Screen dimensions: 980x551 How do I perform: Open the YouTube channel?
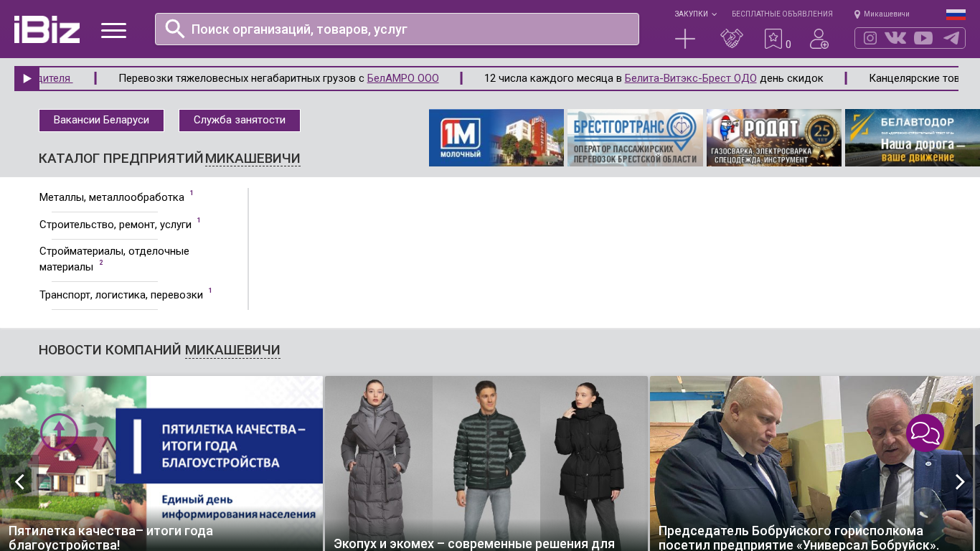(923, 38)
